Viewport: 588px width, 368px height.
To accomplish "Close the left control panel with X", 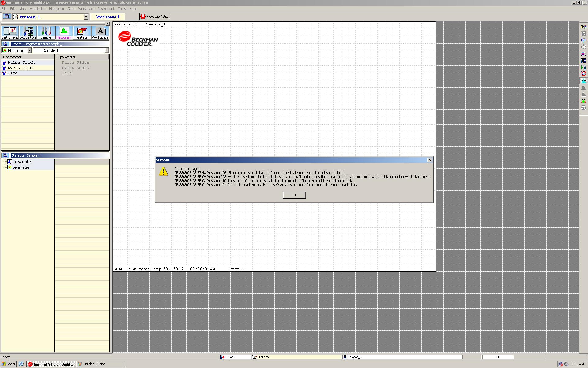I will [107, 24].
